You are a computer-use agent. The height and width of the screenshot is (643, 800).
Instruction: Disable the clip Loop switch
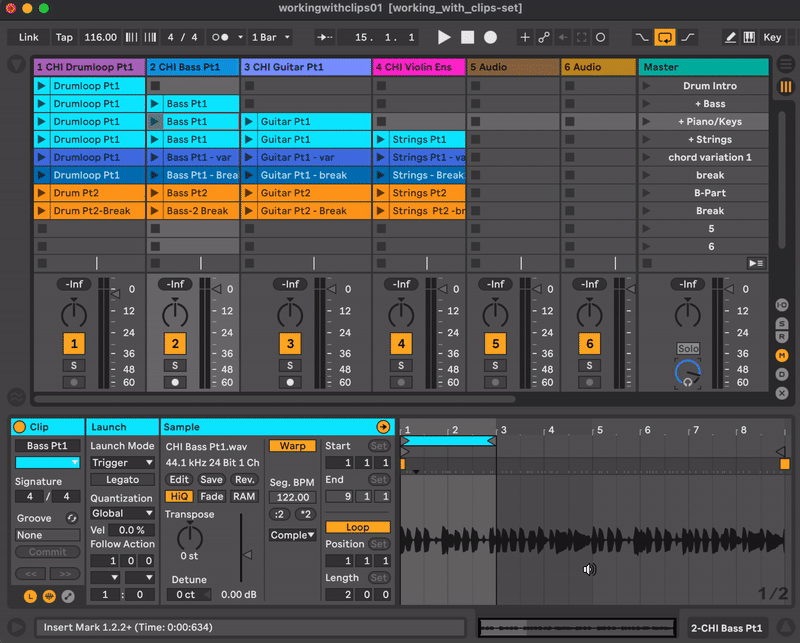[357, 527]
